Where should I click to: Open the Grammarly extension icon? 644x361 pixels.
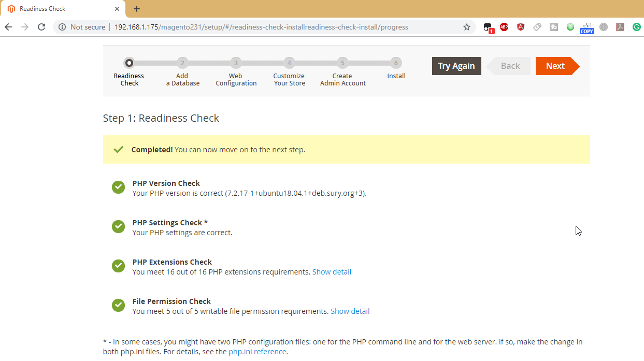[637, 27]
